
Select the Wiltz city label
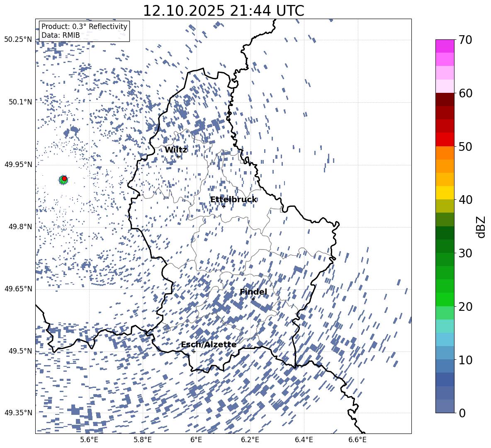click(176, 150)
